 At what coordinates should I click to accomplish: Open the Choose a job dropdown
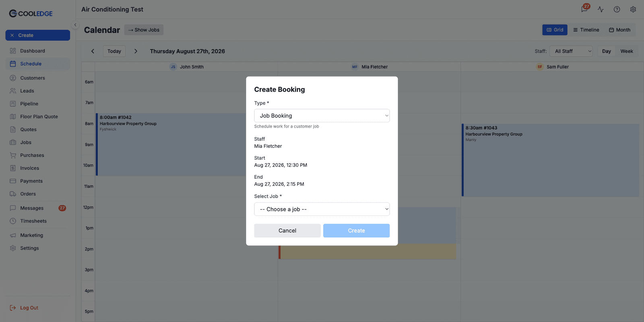point(322,209)
